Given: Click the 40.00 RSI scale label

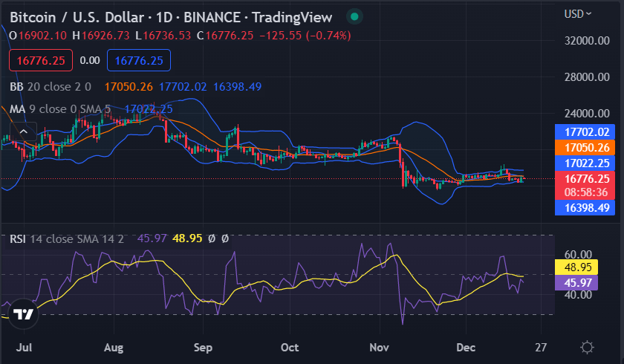Looking at the screenshot, I should coord(578,295).
